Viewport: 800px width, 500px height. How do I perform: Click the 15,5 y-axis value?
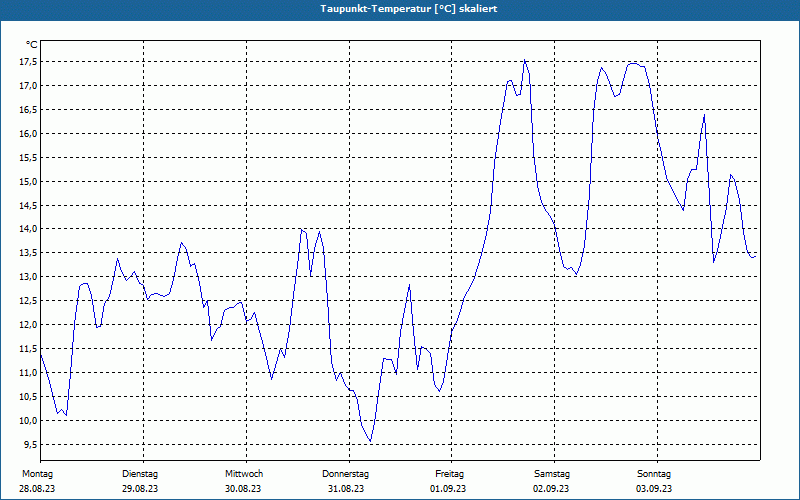(28, 158)
